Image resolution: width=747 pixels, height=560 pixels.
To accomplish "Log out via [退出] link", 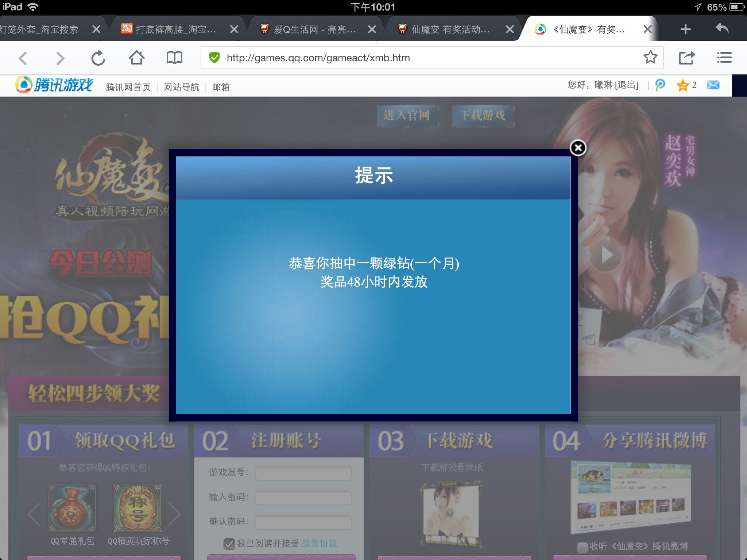I will (x=627, y=85).
